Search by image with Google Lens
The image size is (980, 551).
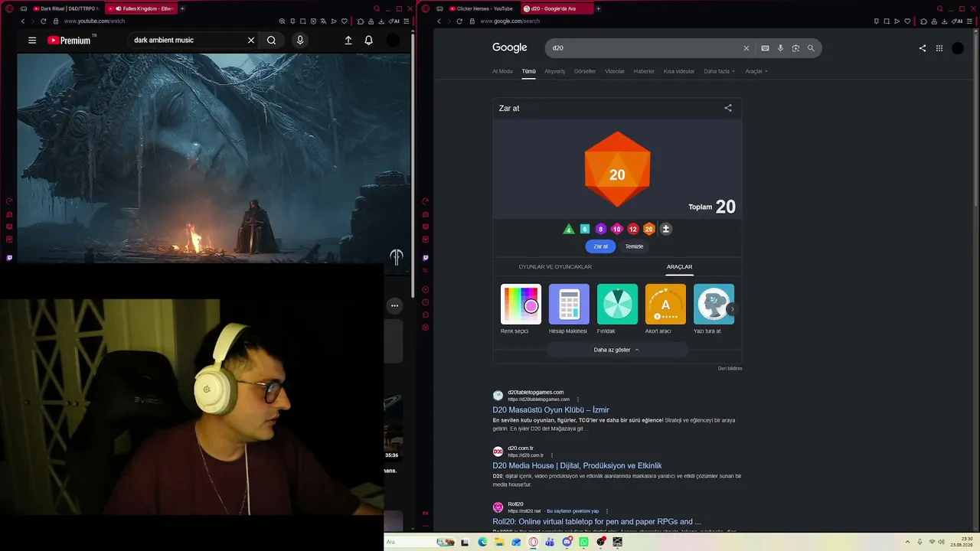click(795, 48)
